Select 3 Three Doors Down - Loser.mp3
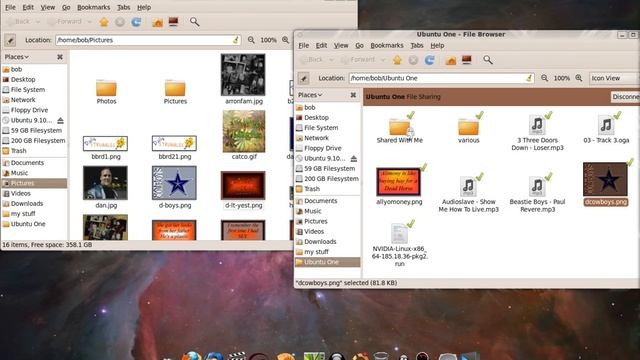This screenshot has height=360, width=640. (537, 131)
